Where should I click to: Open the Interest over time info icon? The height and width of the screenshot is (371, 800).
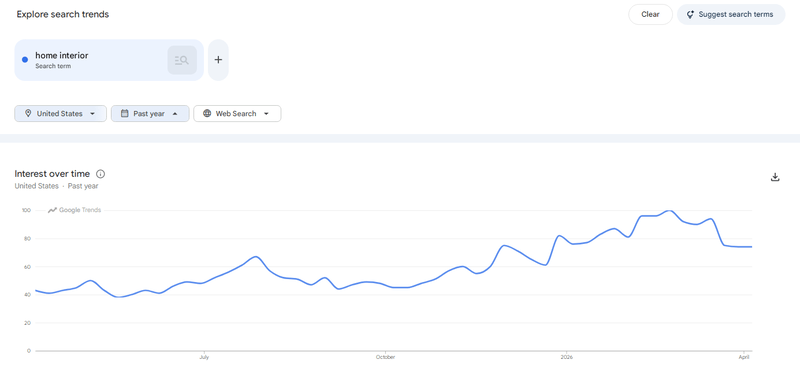(101, 174)
